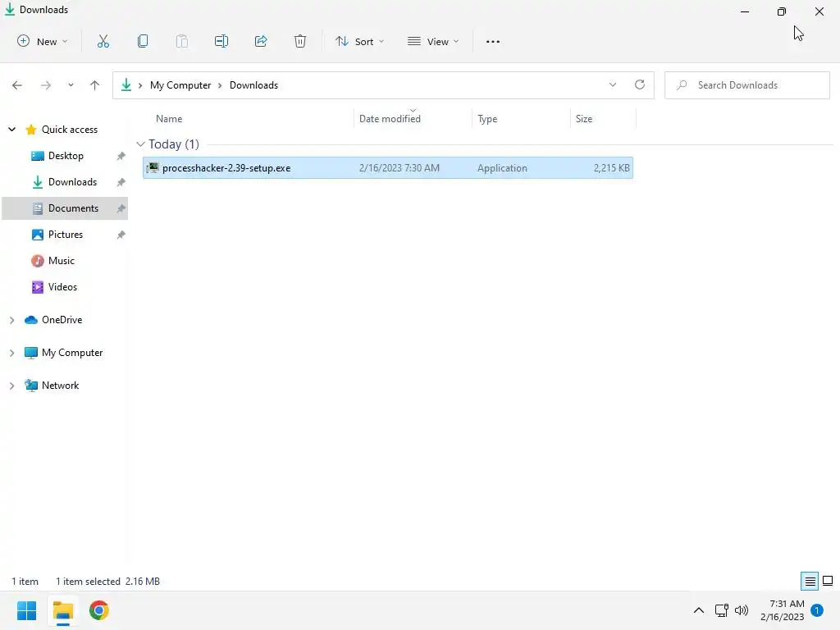Select Downloads in navigation pane

72,182
